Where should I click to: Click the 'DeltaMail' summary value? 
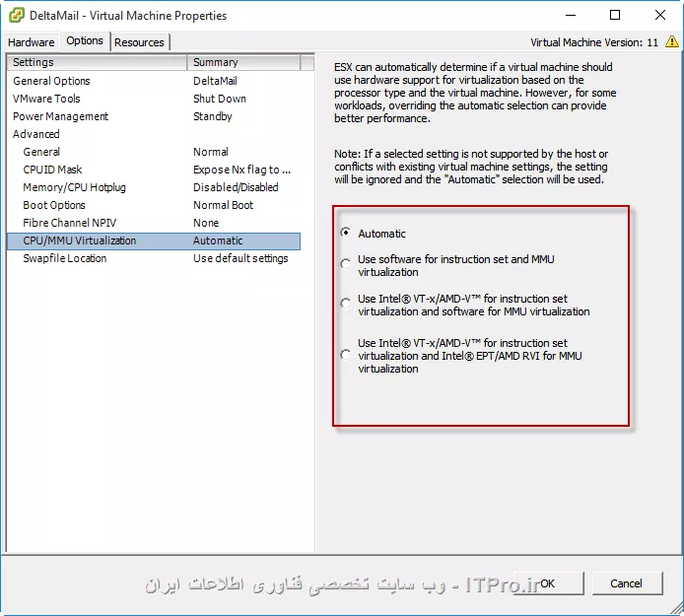pyautogui.click(x=215, y=81)
